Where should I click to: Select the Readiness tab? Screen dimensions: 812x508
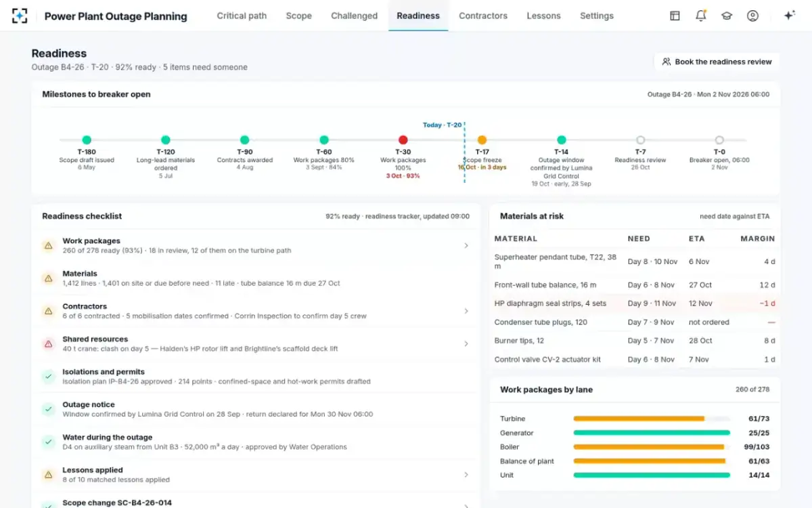418,16
